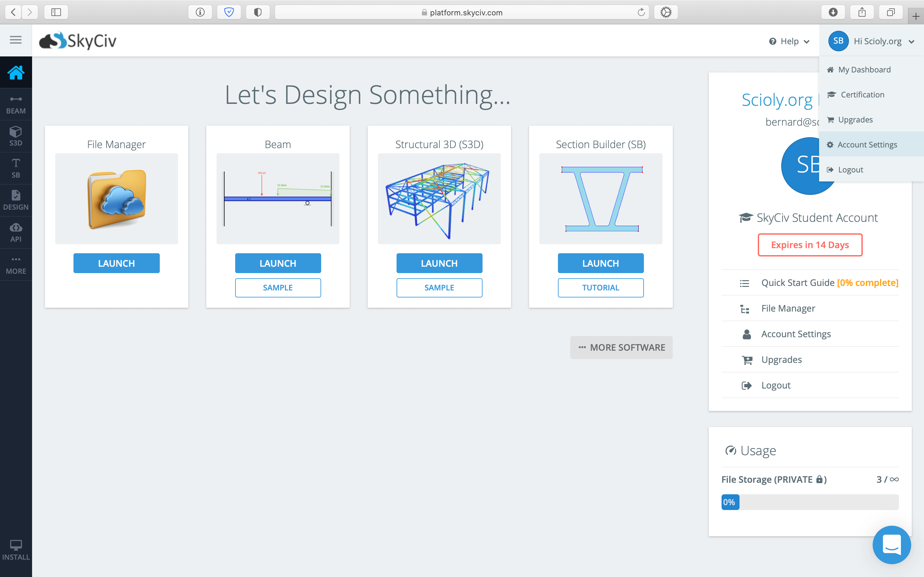Expand the Help dropdown
Screen dimensions: 924x577
point(789,41)
